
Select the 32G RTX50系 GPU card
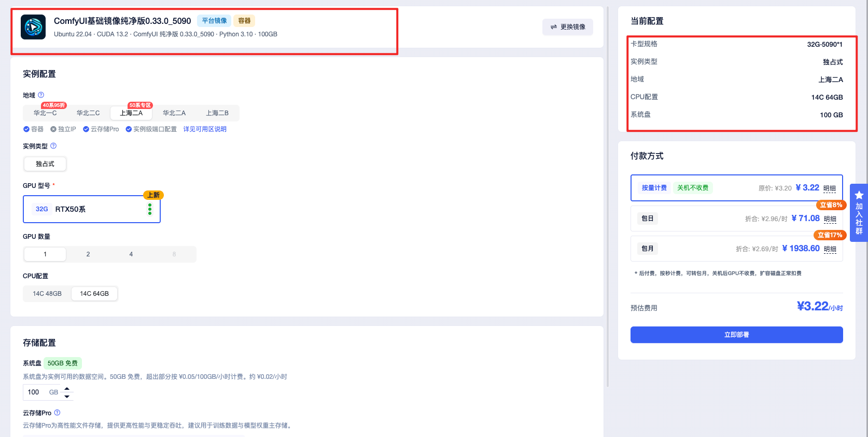tap(92, 209)
